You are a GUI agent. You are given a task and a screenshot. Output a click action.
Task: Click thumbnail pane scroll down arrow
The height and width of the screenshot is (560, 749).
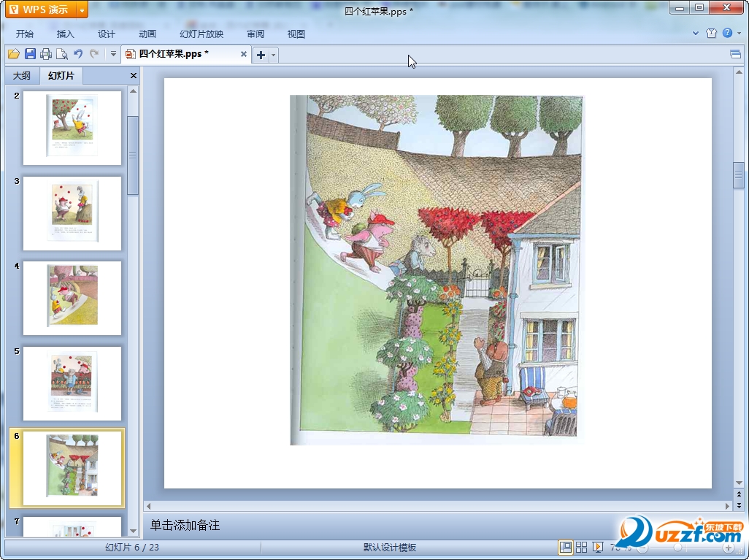134,532
